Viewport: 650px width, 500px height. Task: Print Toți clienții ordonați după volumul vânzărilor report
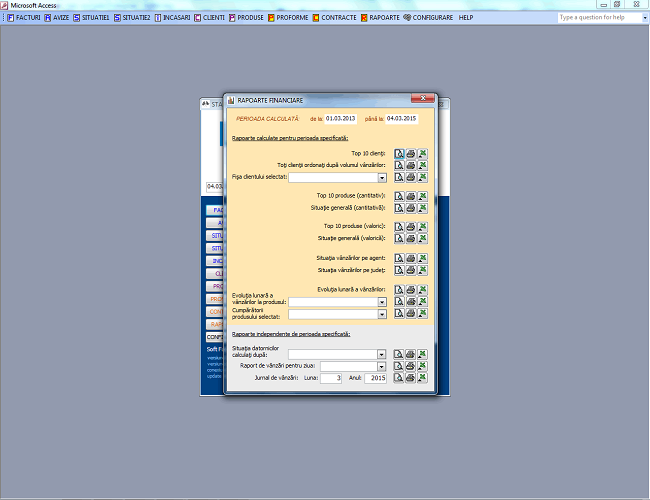pyautogui.click(x=410, y=165)
